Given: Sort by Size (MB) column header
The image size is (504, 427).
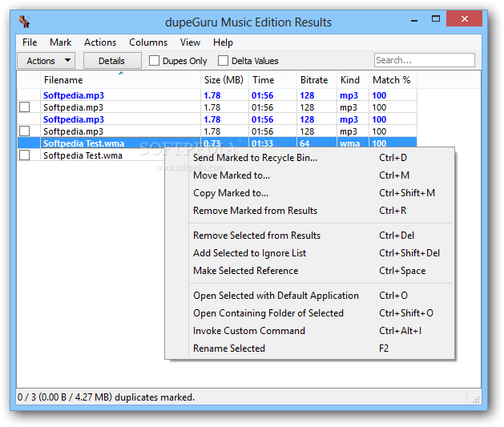Looking at the screenshot, I should click(224, 79).
